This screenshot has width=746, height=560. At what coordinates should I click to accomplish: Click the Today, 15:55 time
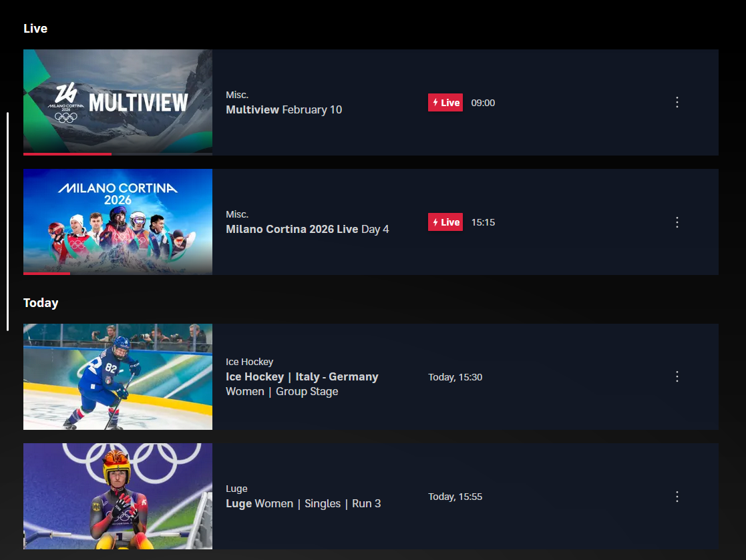[455, 497]
